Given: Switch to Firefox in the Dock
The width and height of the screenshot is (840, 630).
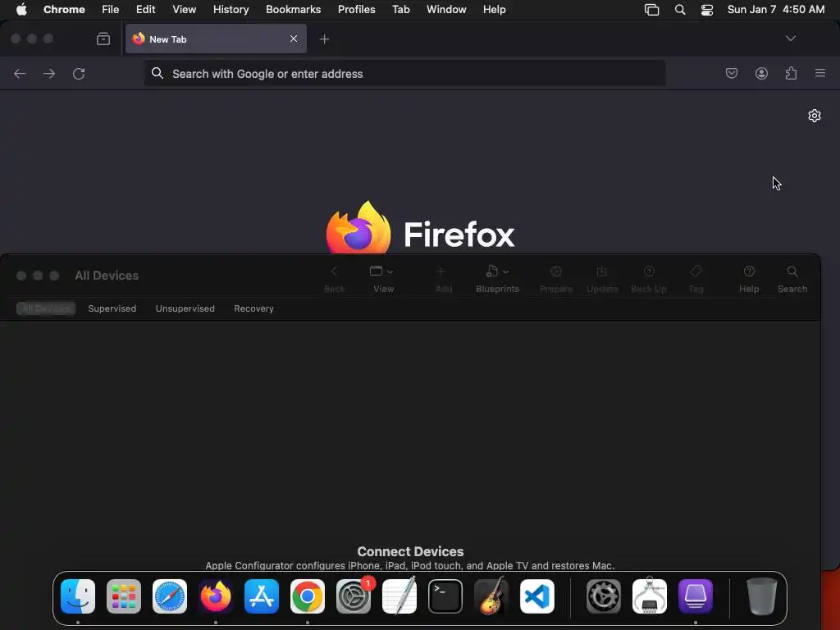Looking at the screenshot, I should [216, 596].
